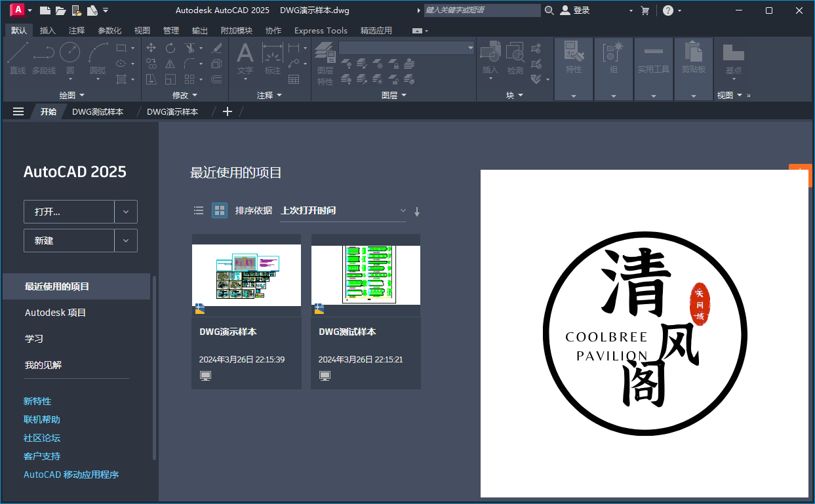Image resolution: width=815 pixels, height=504 pixels.
Task: Select the Mirror tool icon
Action: [170, 64]
